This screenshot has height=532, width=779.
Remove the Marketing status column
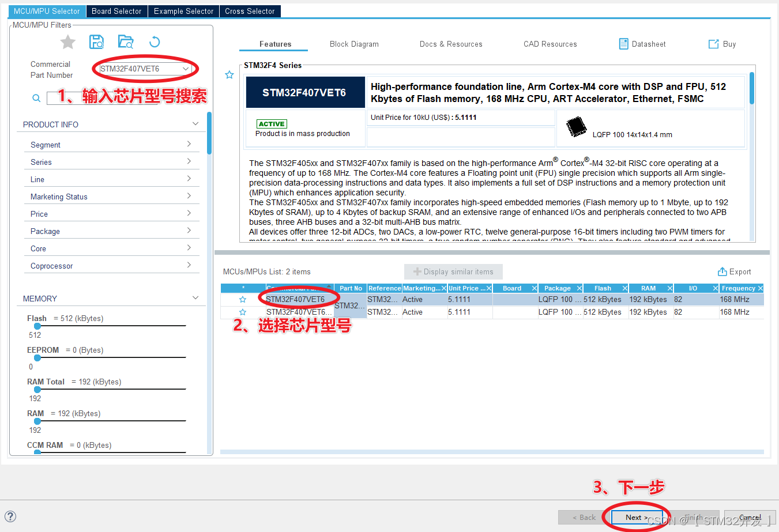coord(443,288)
